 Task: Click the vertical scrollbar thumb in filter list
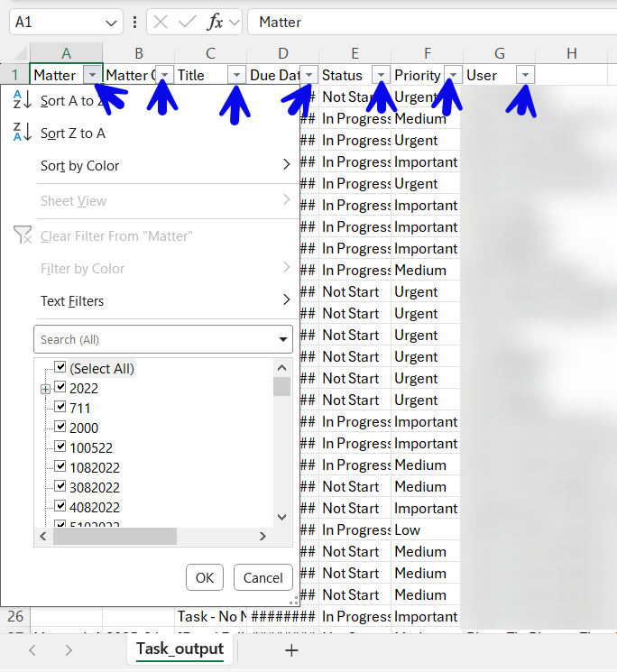pyautogui.click(x=282, y=387)
